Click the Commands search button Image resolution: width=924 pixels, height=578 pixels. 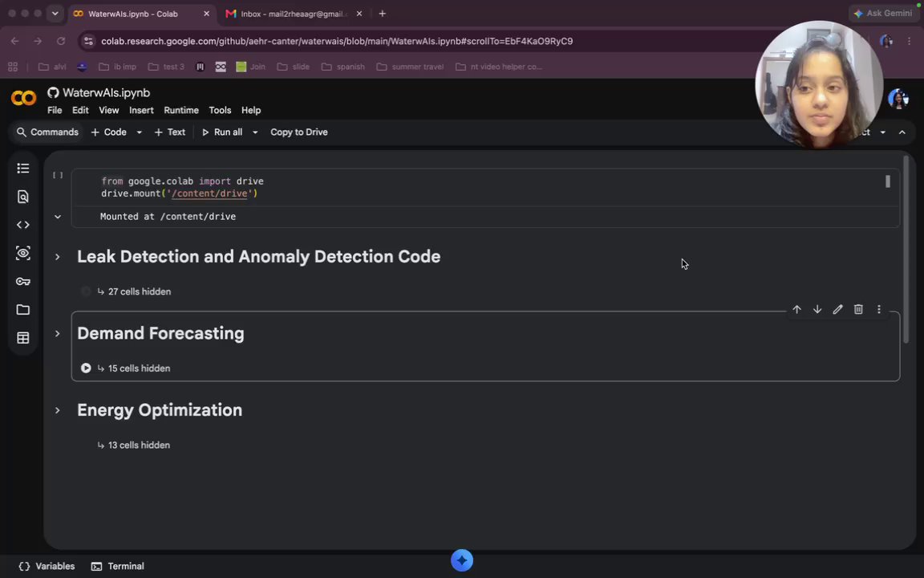[47, 132]
